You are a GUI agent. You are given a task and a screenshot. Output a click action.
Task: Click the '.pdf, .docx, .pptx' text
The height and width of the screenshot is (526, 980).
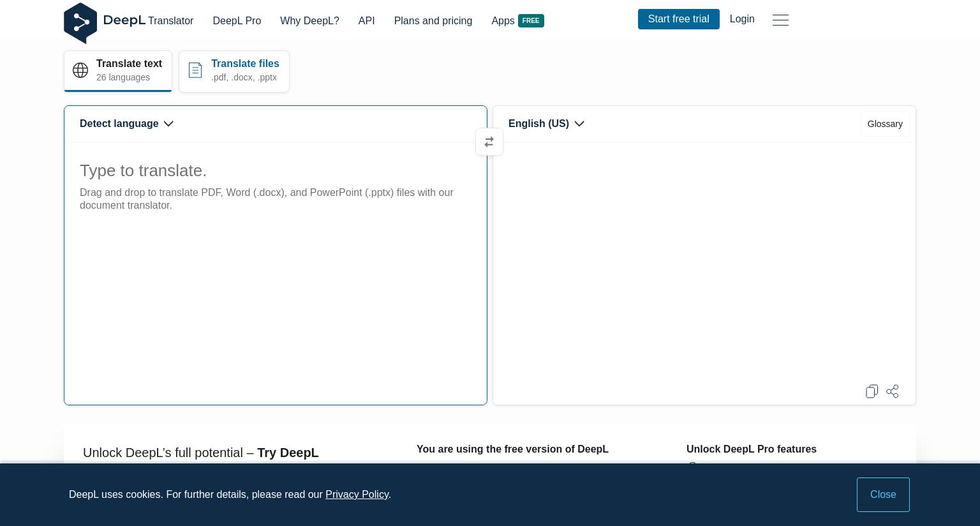[x=244, y=77]
